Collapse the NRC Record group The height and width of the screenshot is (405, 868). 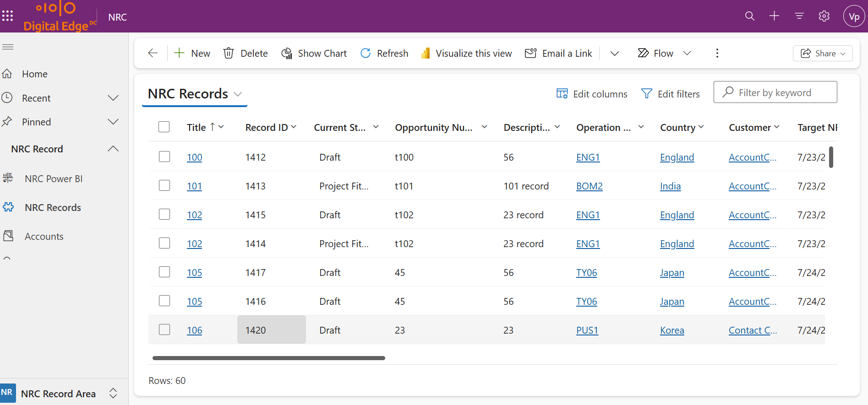[x=113, y=149]
